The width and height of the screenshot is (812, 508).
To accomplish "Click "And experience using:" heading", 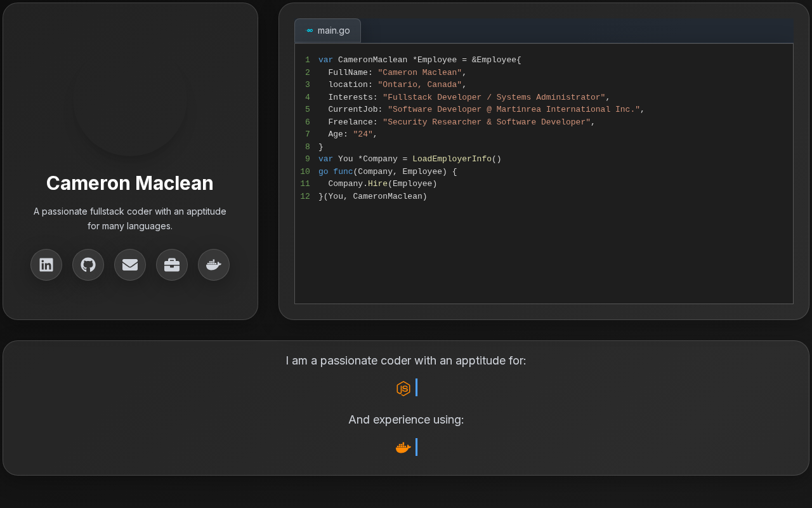I will point(406,420).
